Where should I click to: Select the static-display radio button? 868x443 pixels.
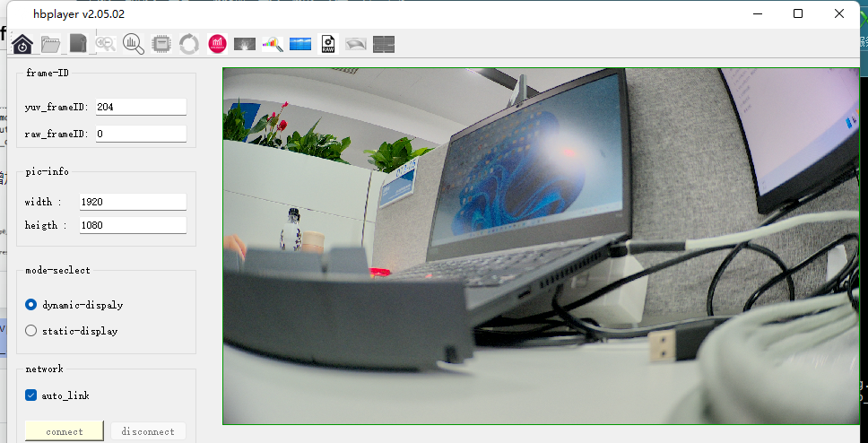(x=31, y=331)
